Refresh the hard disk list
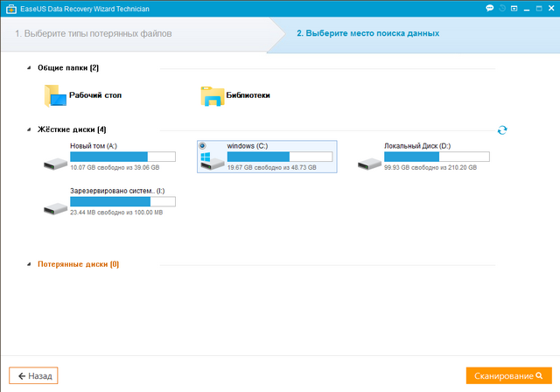Viewport: 560px width, 392px height. tap(502, 130)
